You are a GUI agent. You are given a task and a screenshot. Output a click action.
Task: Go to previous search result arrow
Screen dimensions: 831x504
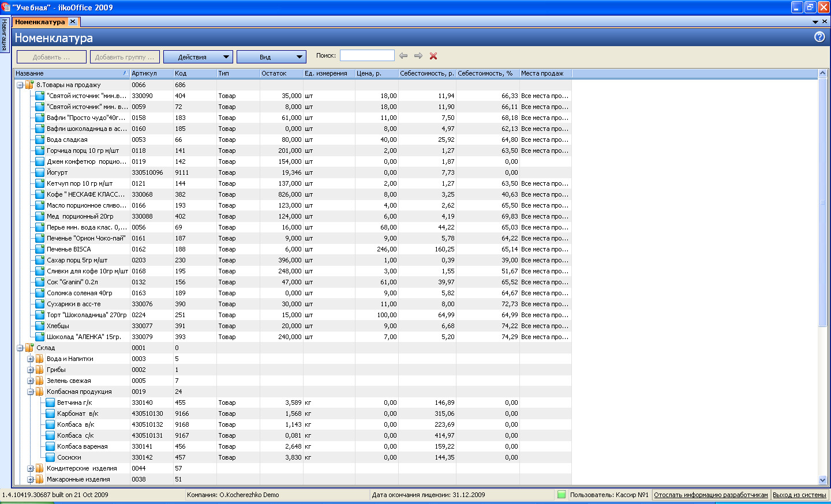403,56
